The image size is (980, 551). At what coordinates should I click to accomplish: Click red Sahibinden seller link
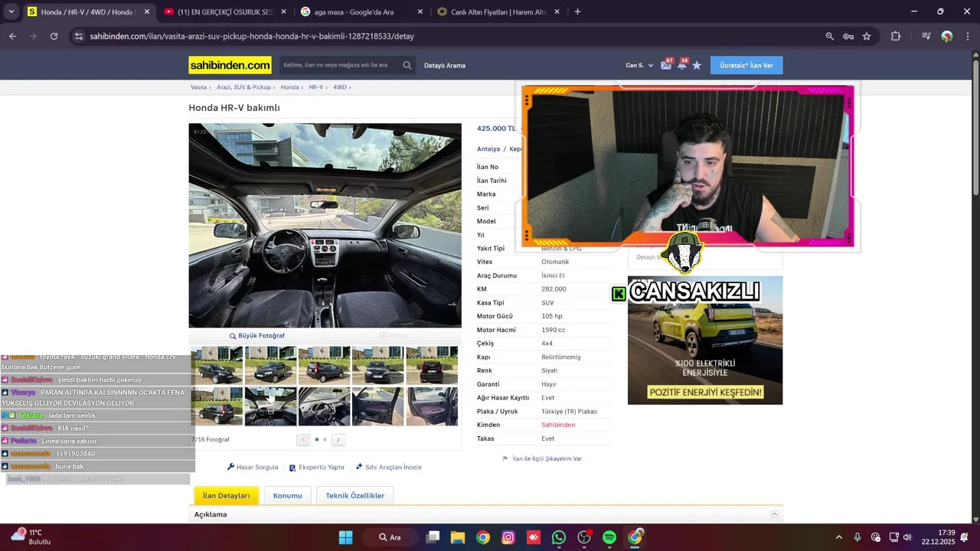(x=558, y=425)
